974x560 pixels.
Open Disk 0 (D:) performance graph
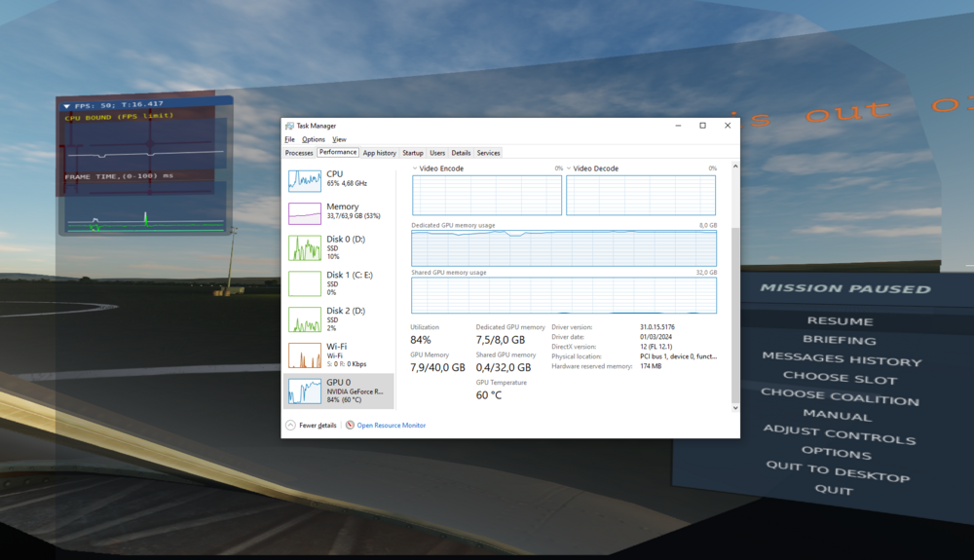point(304,247)
